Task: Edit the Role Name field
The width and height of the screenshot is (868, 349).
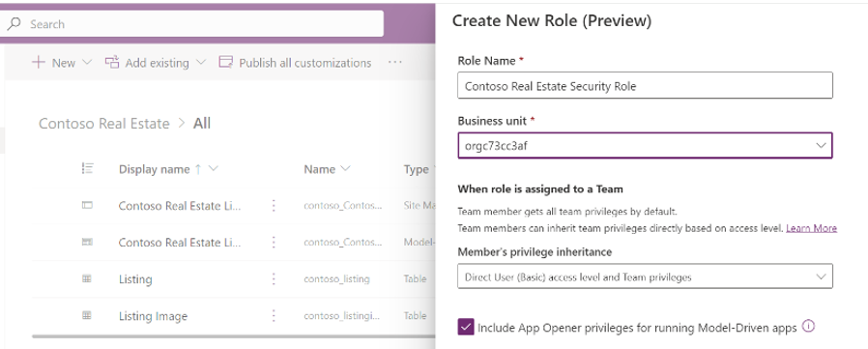Action: point(645,86)
